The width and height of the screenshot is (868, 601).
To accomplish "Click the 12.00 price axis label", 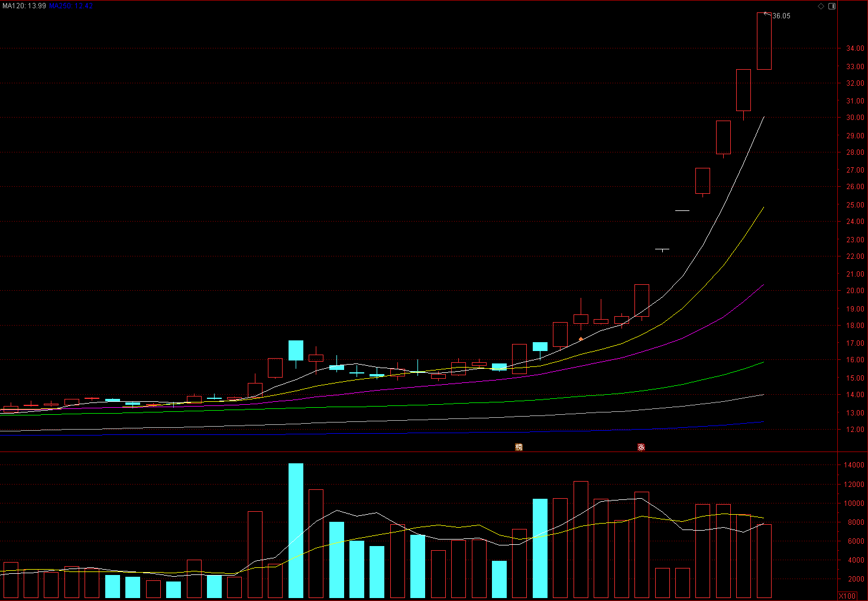I will (855, 430).
